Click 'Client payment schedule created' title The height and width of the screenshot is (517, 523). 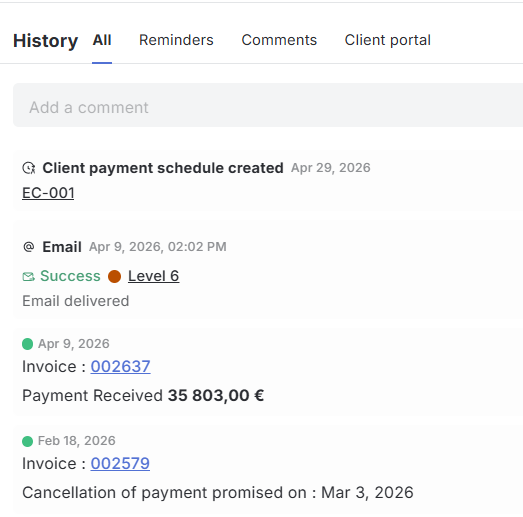pos(163,168)
